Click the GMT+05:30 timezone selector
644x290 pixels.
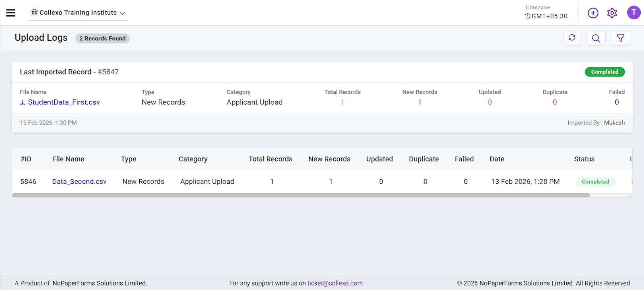(546, 16)
